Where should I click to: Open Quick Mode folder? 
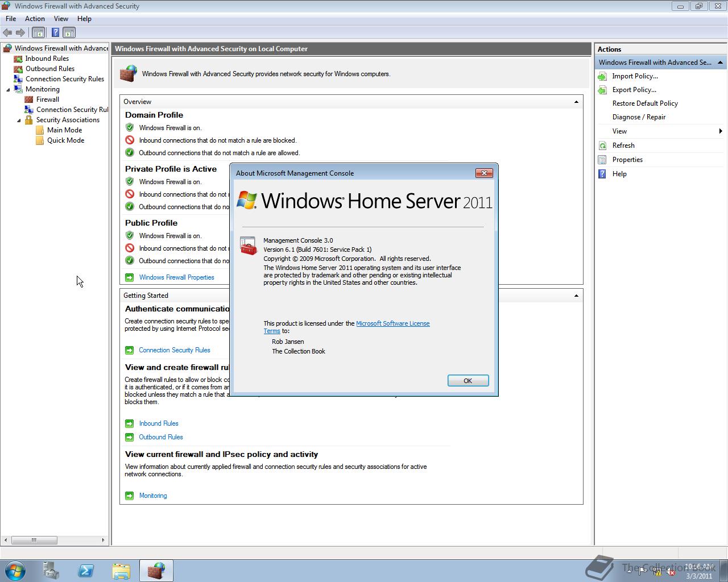point(65,140)
